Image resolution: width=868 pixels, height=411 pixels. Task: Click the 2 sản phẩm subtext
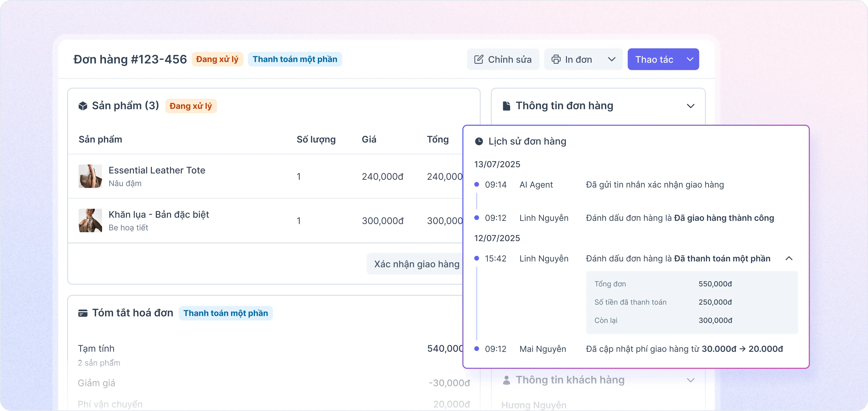[x=99, y=363]
